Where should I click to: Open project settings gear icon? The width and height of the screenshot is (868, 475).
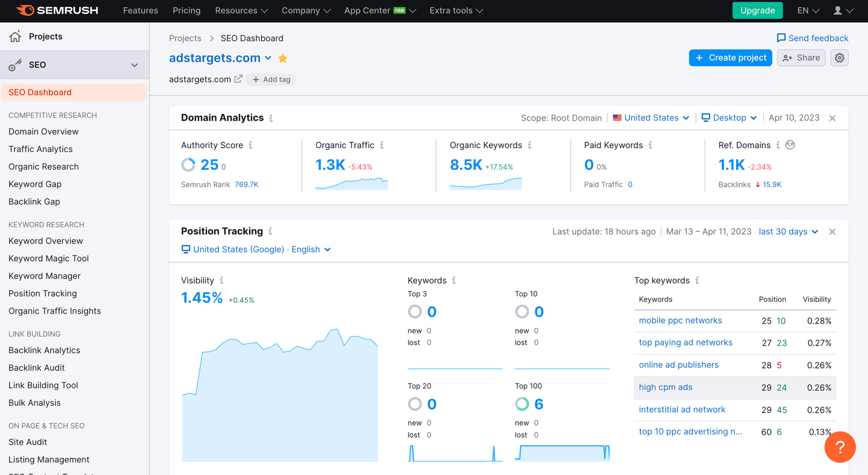coord(839,58)
